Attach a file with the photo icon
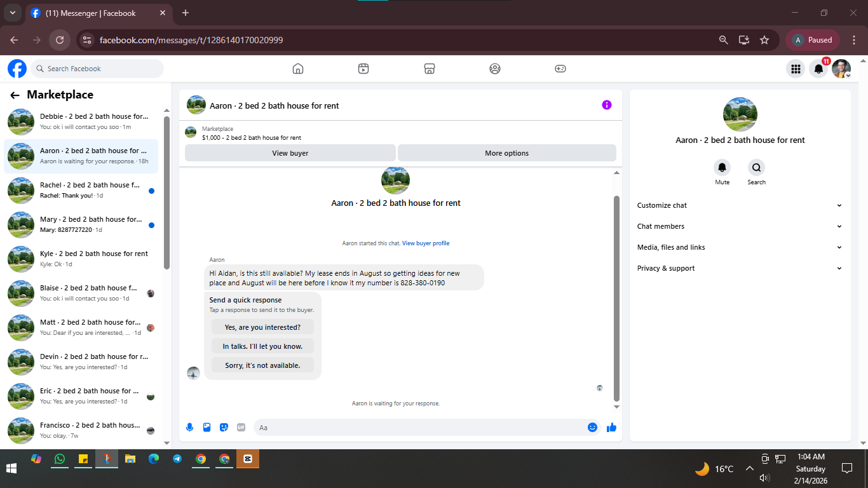Image resolution: width=868 pixels, height=488 pixels. tap(207, 428)
